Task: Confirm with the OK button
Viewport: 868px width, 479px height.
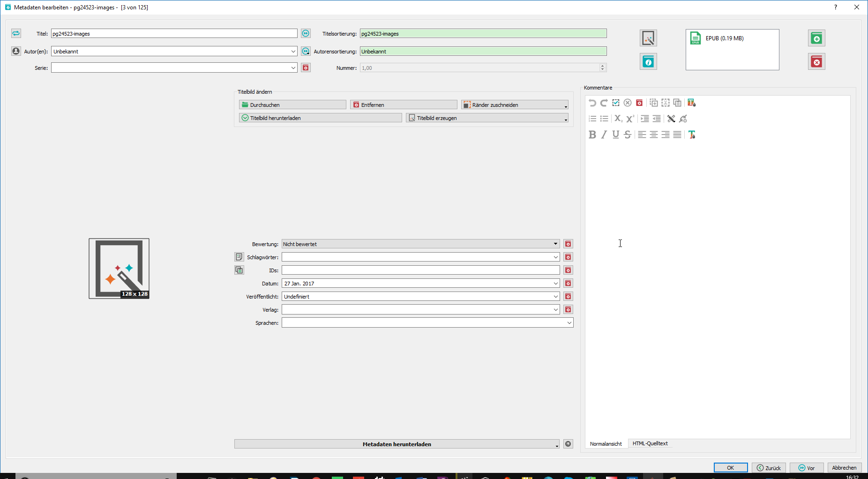Action: click(730, 468)
